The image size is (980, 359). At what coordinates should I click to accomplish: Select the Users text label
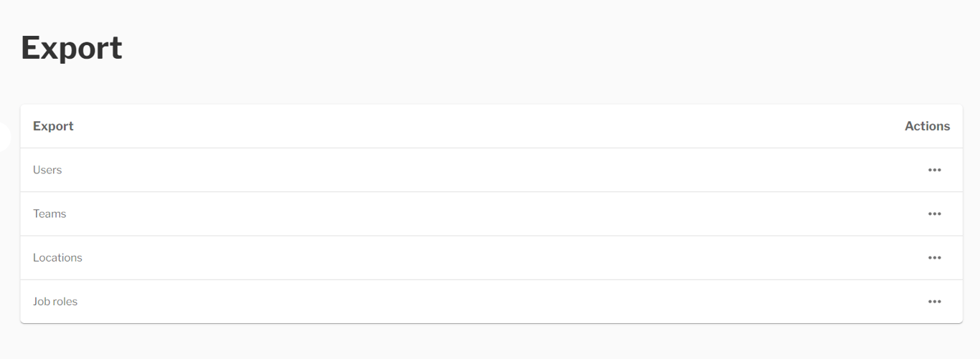[47, 170]
